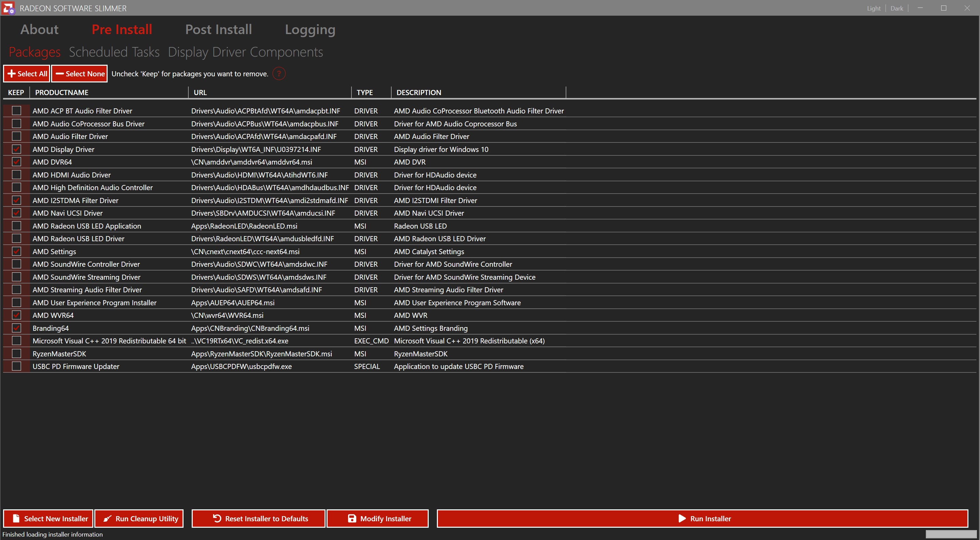Click URL 'Apps\RadeonLED\RadeonLED.msi'
This screenshot has height=540, width=980.
click(x=244, y=226)
